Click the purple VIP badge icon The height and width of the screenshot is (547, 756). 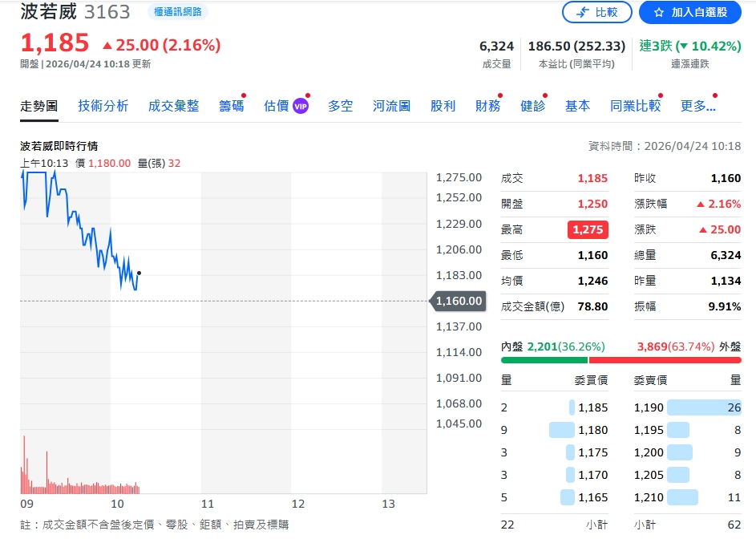[x=301, y=107]
